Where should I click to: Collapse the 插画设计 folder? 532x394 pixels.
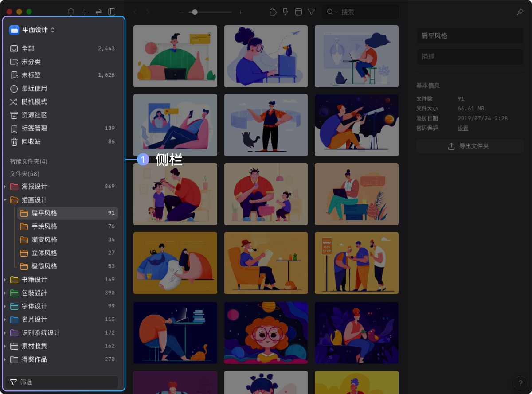click(x=5, y=200)
